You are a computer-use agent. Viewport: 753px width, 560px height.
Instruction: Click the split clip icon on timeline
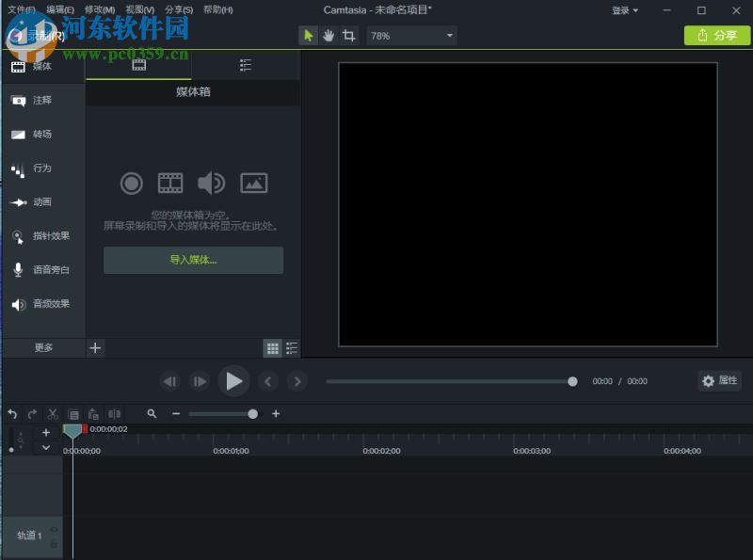pyautogui.click(x=114, y=414)
